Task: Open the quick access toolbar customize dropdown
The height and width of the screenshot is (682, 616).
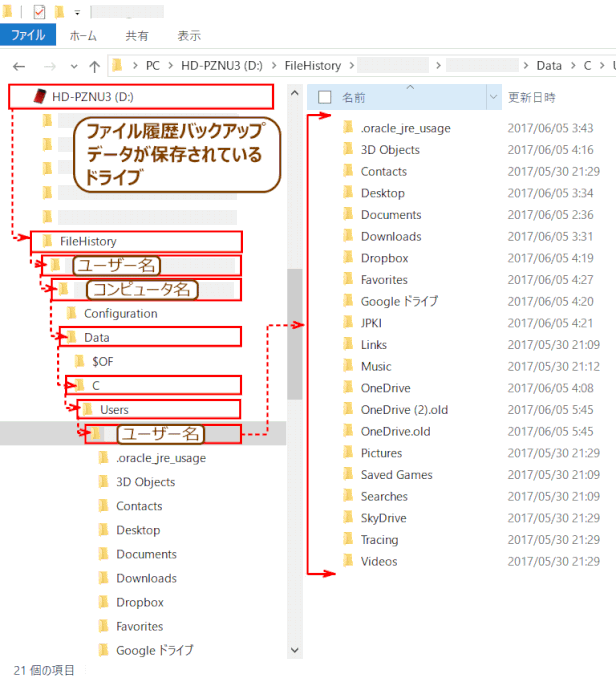Action: pos(77,13)
